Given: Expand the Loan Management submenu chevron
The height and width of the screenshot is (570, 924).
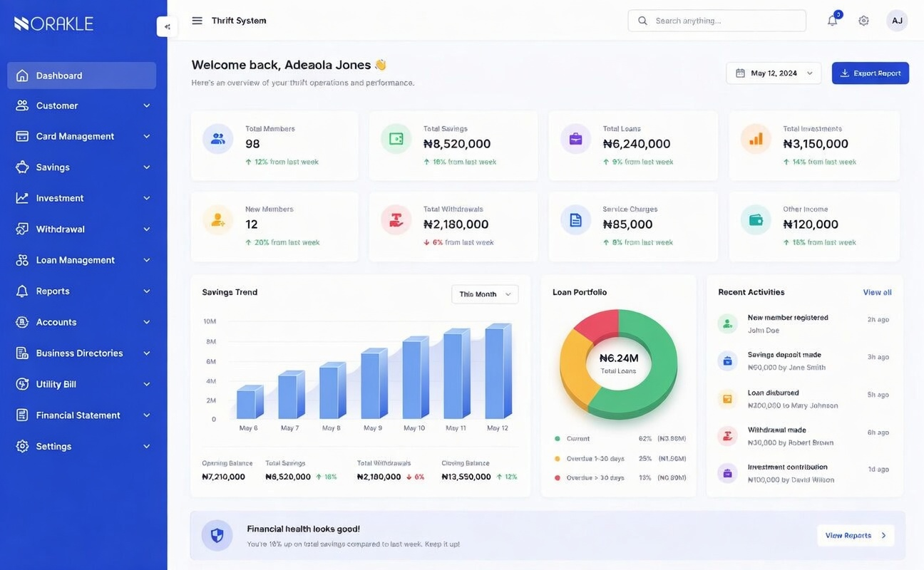Looking at the screenshot, I should click(146, 260).
